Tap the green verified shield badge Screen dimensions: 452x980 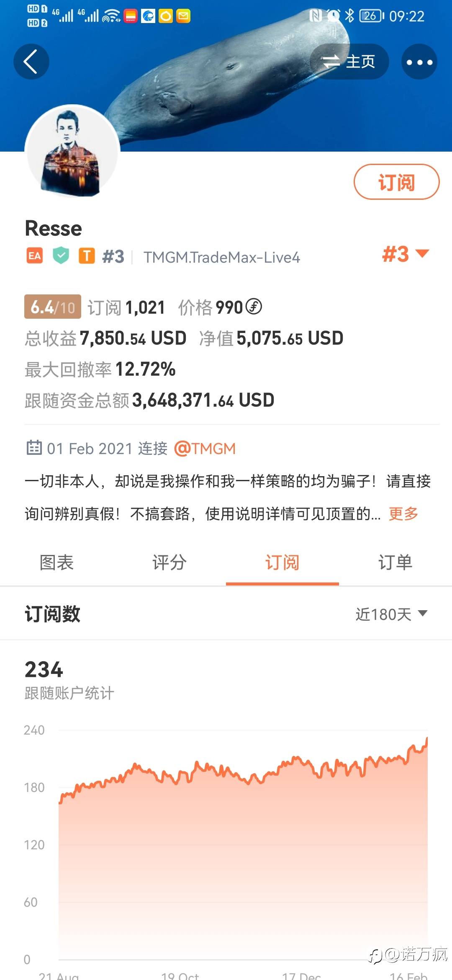click(x=61, y=255)
